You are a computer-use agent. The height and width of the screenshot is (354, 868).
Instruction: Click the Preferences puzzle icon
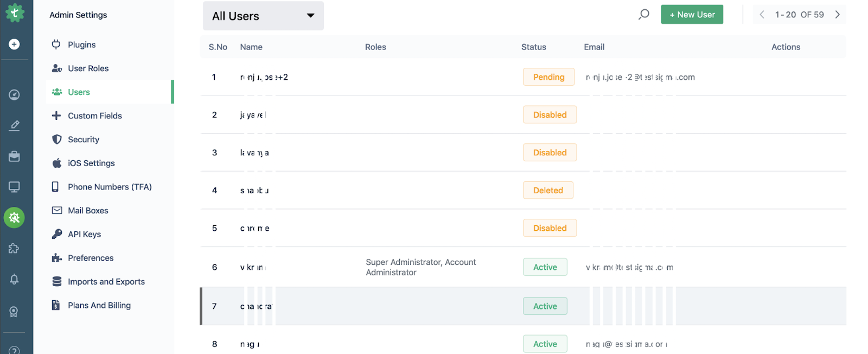[x=56, y=258]
